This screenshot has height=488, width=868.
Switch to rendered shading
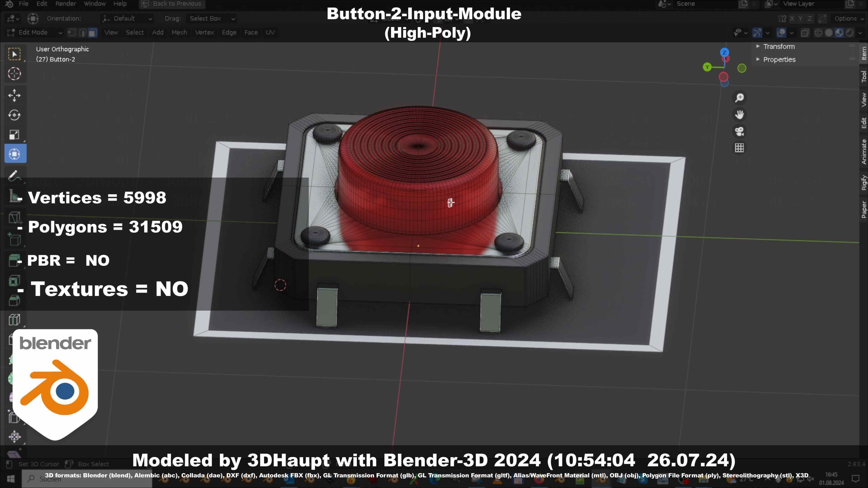pyautogui.click(x=850, y=33)
